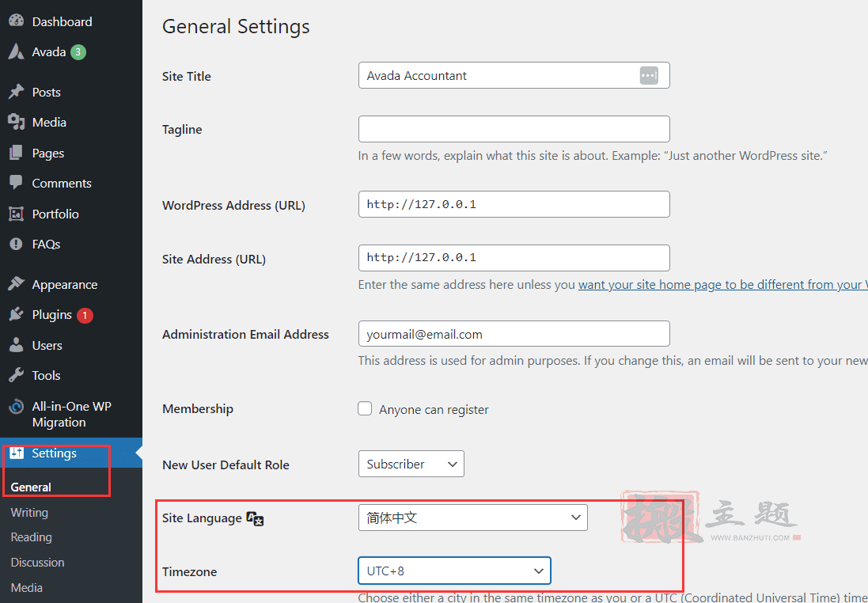Open the Reading settings submenu
This screenshot has height=603, width=868.
pyautogui.click(x=31, y=537)
